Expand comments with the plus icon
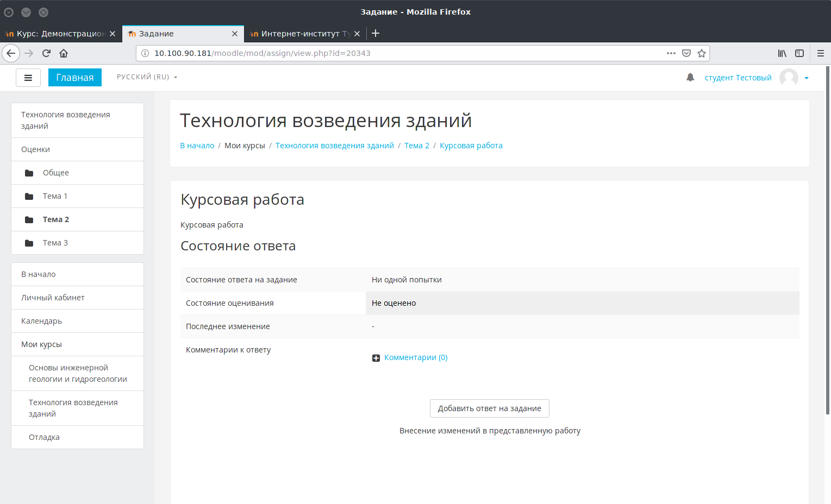The width and height of the screenshot is (831, 504). tap(376, 358)
